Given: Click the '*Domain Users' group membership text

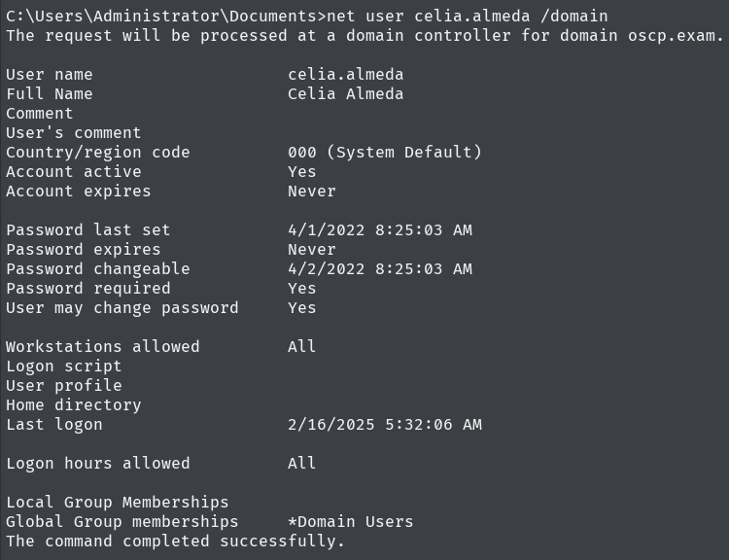Looking at the screenshot, I should coord(350,521).
